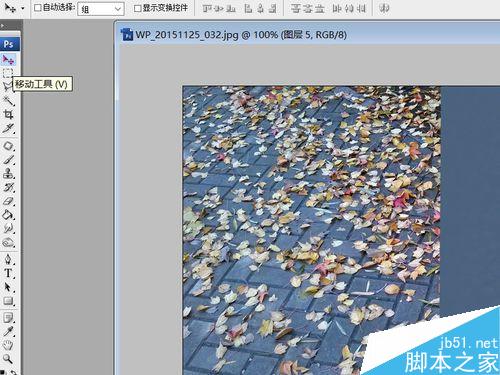Select the Rectangular Marquee tool
This screenshot has height=375, width=500.
(x=8, y=73)
